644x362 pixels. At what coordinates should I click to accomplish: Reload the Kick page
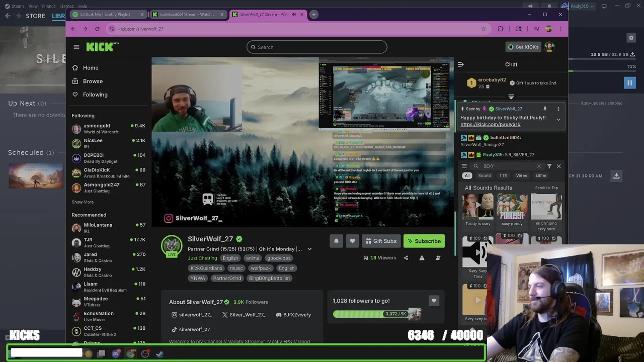pyautogui.click(x=97, y=29)
